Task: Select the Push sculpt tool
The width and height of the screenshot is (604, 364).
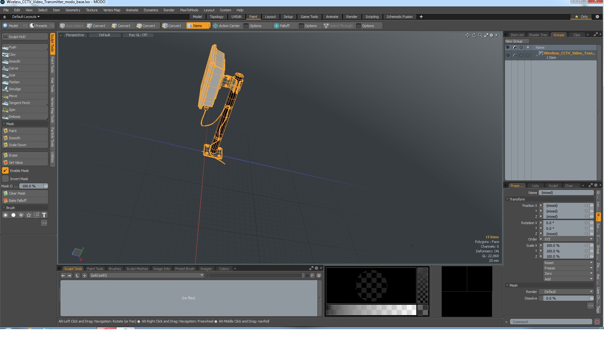Action: point(13,47)
